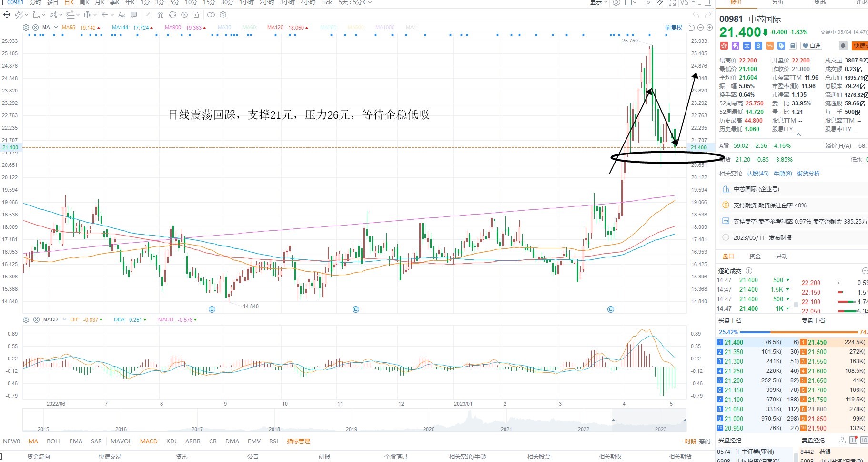Screen dimensions: 868x462
Task: Set a price alert with bell icon
Action: pyautogui.click(x=843, y=46)
